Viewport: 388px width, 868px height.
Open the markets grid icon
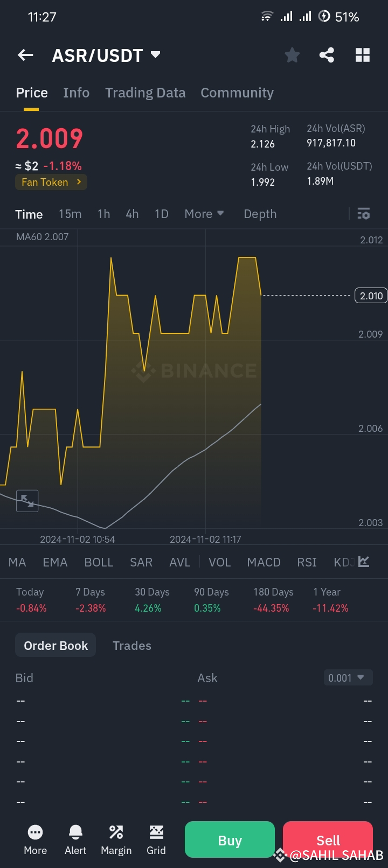coord(362,54)
